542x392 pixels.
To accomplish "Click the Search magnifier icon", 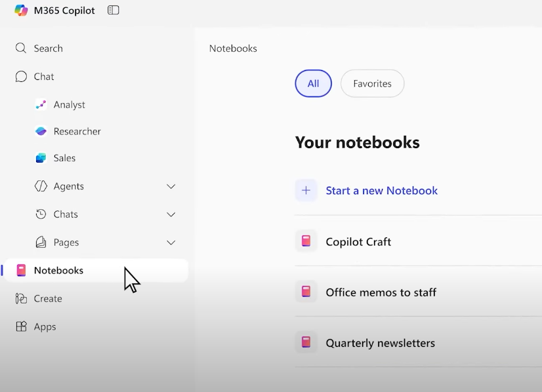I will tap(21, 48).
